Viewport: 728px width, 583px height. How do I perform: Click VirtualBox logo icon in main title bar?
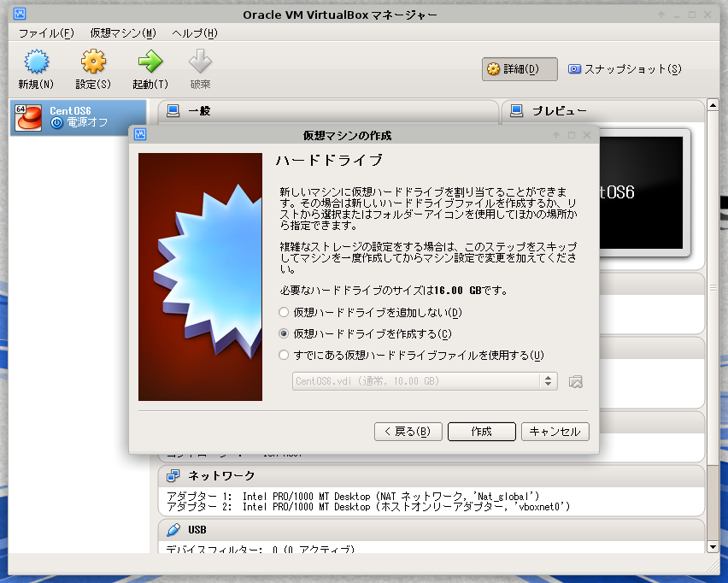pos(20,15)
